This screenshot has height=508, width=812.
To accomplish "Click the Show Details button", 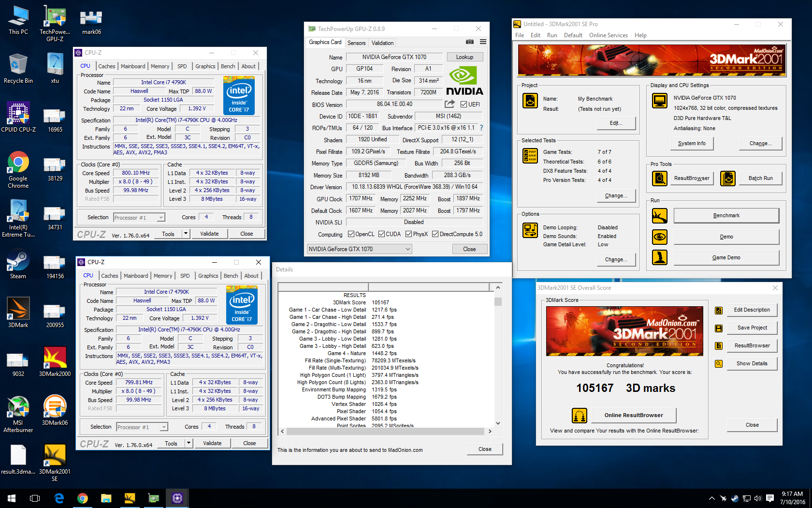I will (752, 363).
